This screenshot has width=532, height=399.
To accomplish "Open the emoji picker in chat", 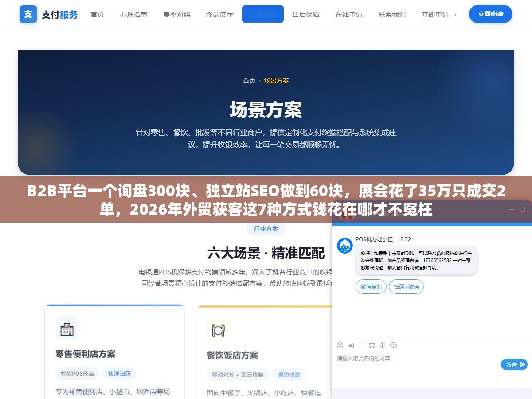I will click(x=340, y=345).
